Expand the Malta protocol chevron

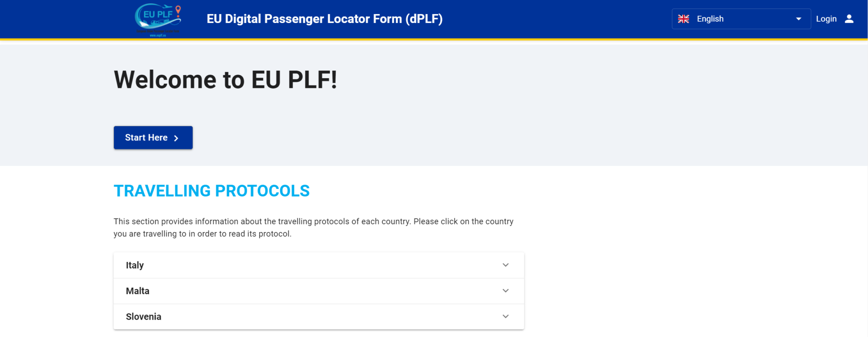(x=506, y=291)
